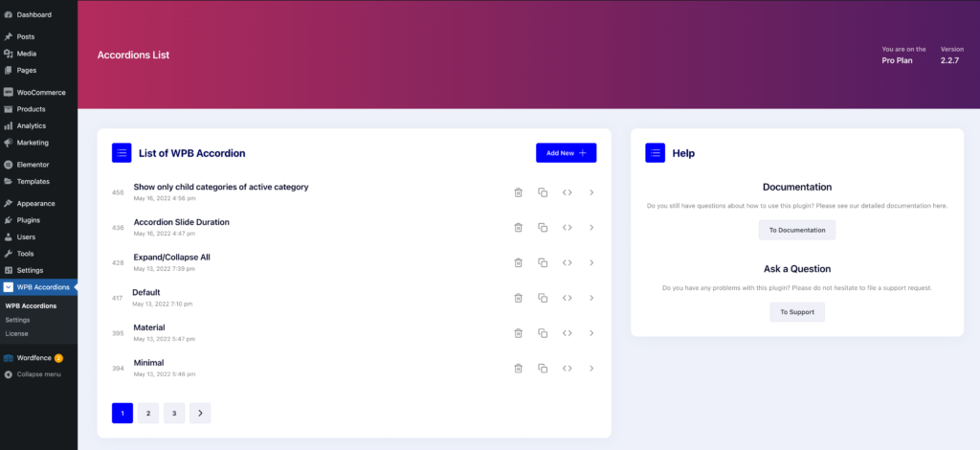The width and height of the screenshot is (980, 450).
Task: Go to pagination page 3
Action: pos(174,413)
